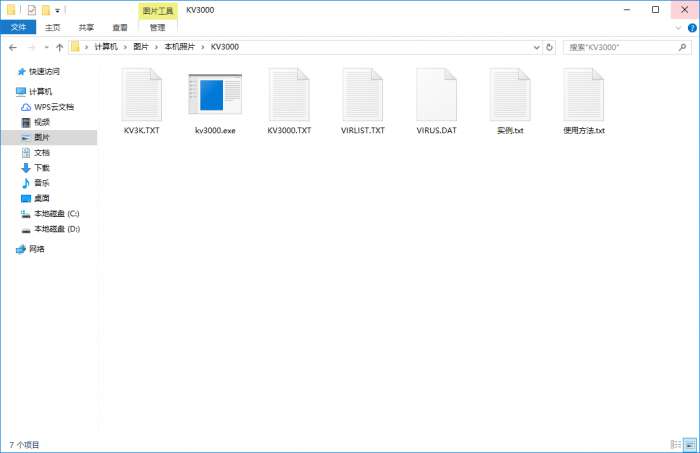Select the KV3K.TXT file icon
The height and width of the screenshot is (453, 700).
(142, 95)
